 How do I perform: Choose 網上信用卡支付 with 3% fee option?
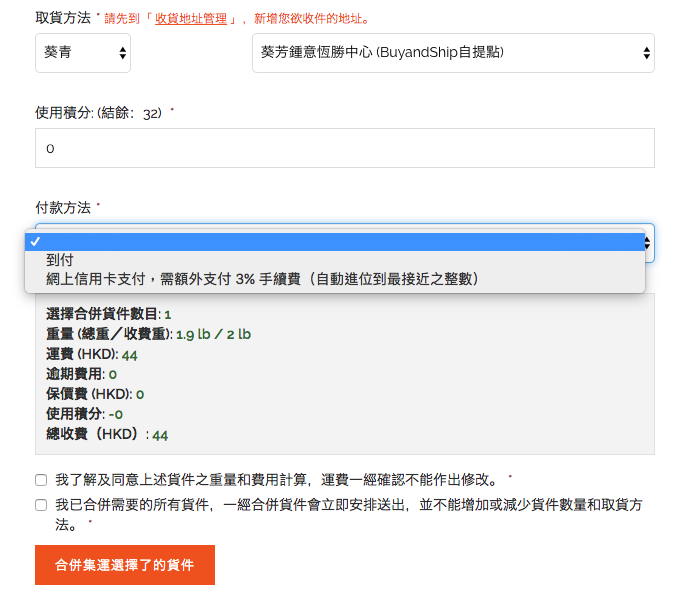[262, 279]
